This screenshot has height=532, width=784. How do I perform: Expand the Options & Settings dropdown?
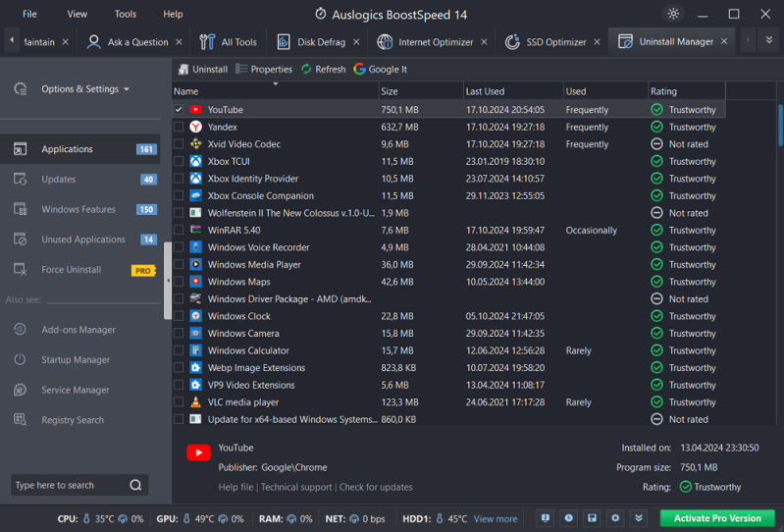click(x=127, y=89)
